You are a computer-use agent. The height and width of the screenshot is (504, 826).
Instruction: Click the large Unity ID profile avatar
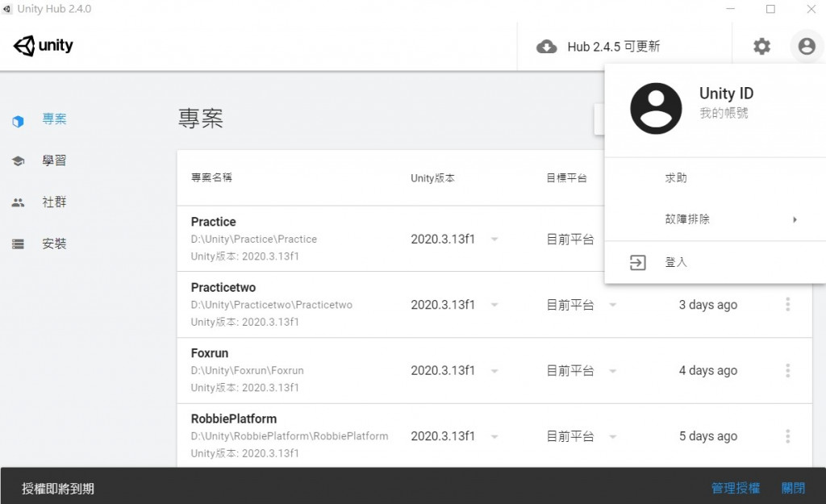(656, 109)
